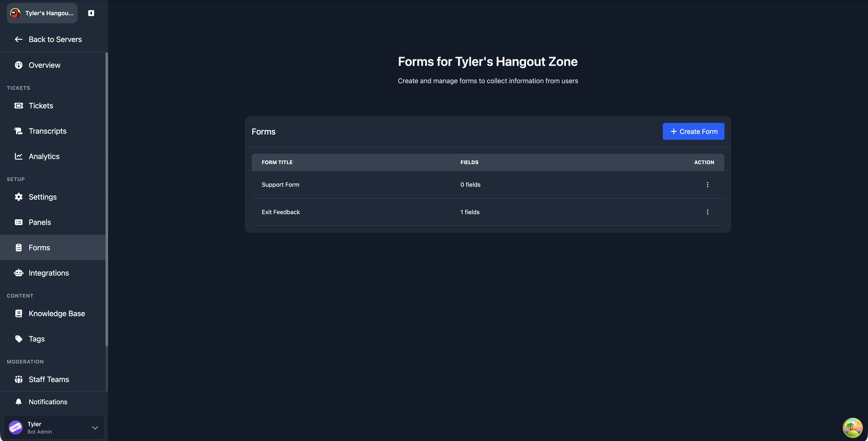Viewport: 868px width, 441px height.
Task: Click the Notifications bell icon
Action: point(19,402)
